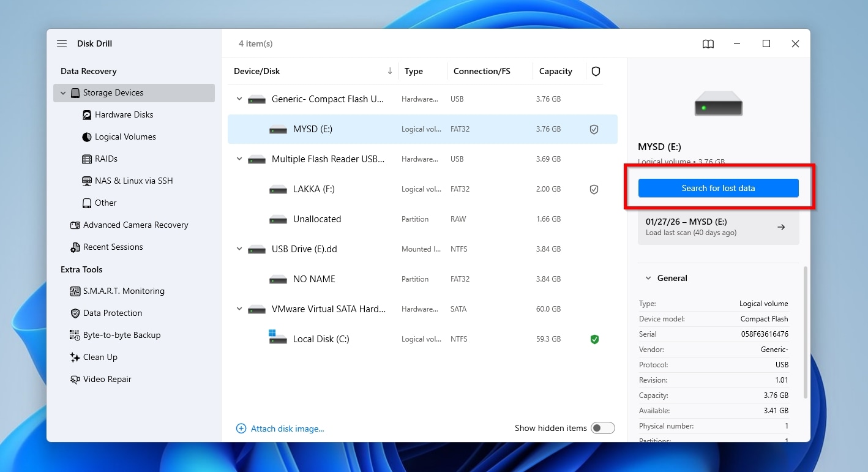868x472 pixels.
Task: Collapse Generic- Compact Flash device group
Action: click(239, 99)
